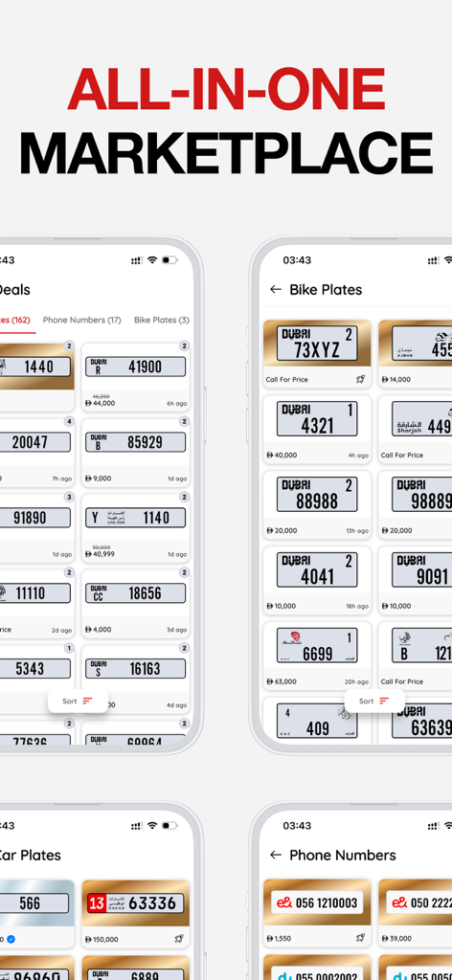The width and height of the screenshot is (452, 980).
Task: Tap the 03:43 clock on Bike Plates screen
Action: click(x=297, y=260)
